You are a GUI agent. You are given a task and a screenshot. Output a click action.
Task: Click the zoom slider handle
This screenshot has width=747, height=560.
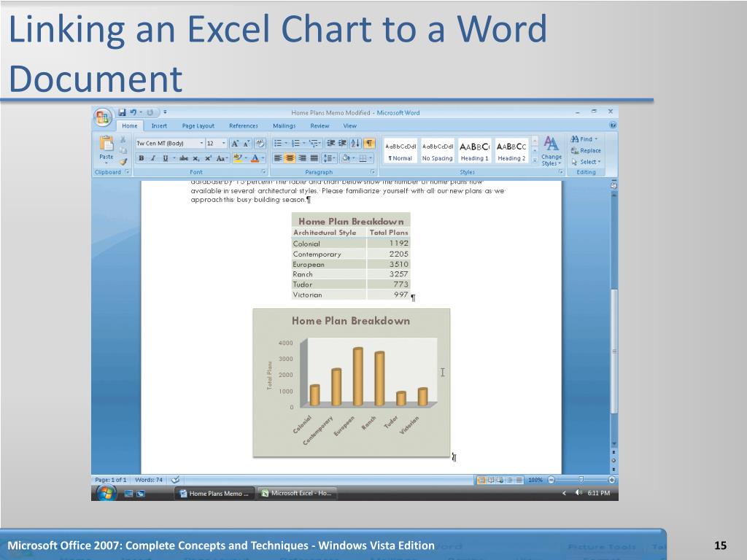tap(581, 480)
